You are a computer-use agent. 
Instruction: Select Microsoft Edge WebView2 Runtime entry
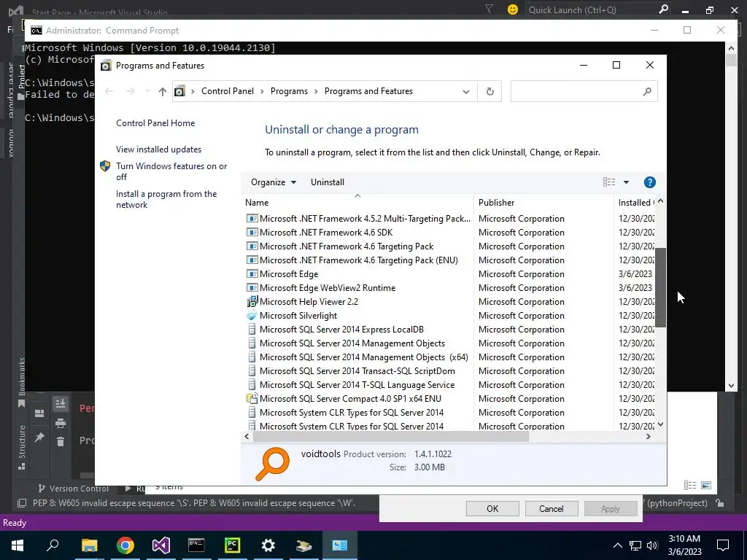coord(328,287)
